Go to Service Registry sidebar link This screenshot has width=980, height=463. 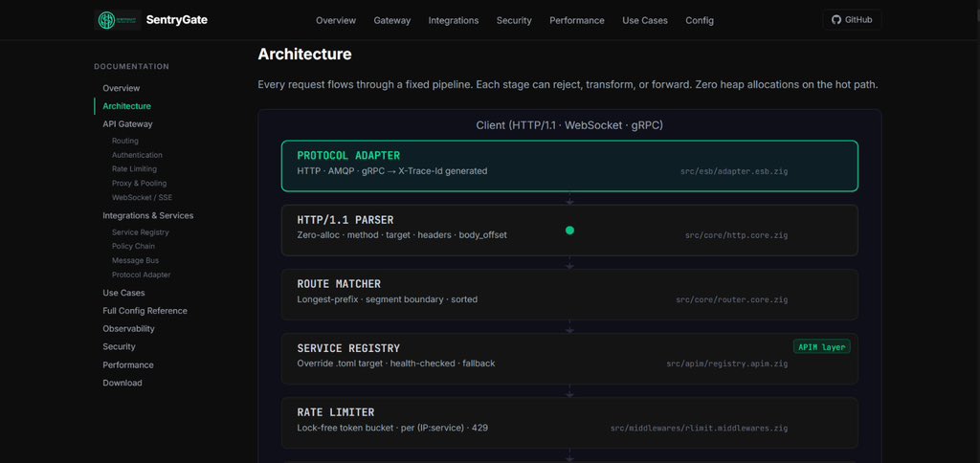[x=141, y=232]
